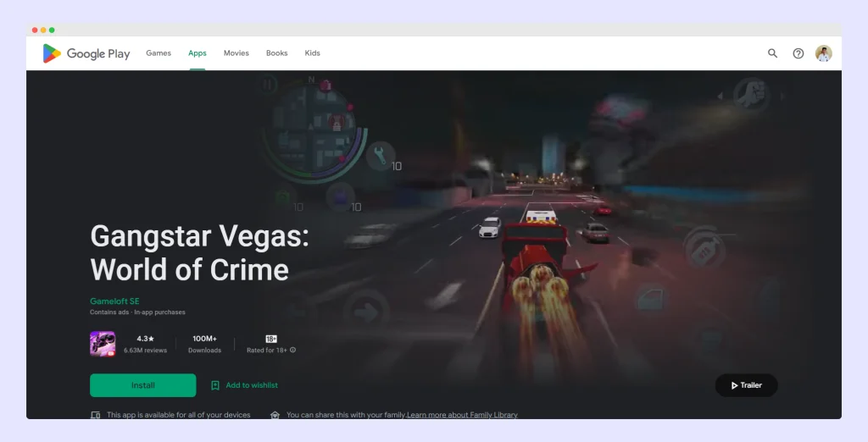This screenshot has width=868, height=442.
Task: Select the Apps tab
Action: pos(197,53)
